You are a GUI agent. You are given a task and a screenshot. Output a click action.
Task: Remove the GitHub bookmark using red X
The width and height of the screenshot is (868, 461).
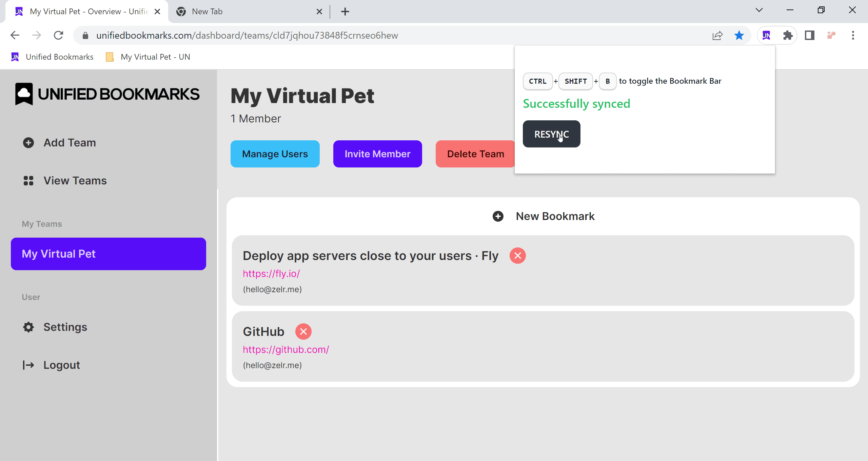303,332
